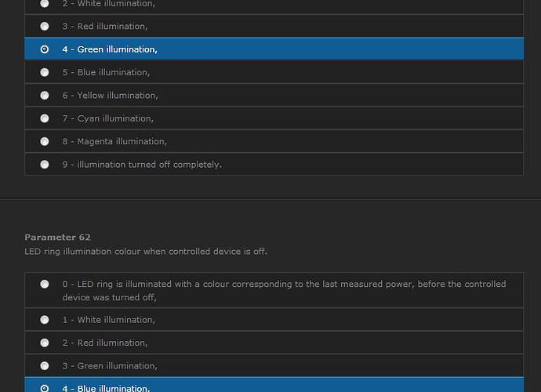Image resolution: width=541 pixels, height=392 pixels.
Task: Select radio button for '5 - Blue illumination'
Action: point(45,72)
